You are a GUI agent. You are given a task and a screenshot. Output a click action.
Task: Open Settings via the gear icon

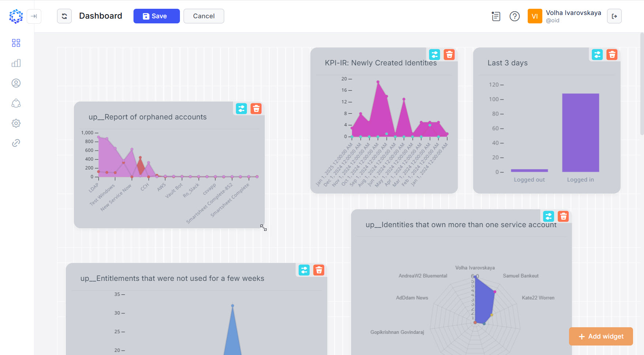point(16,123)
